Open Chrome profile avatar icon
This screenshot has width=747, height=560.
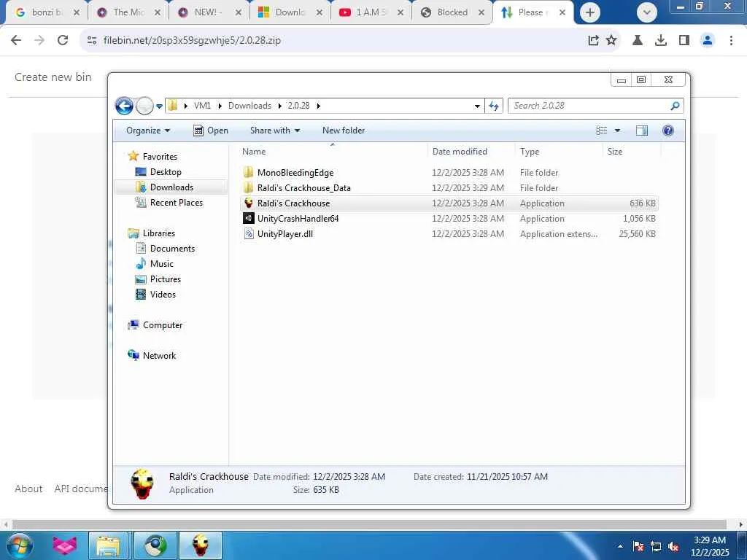(x=708, y=41)
